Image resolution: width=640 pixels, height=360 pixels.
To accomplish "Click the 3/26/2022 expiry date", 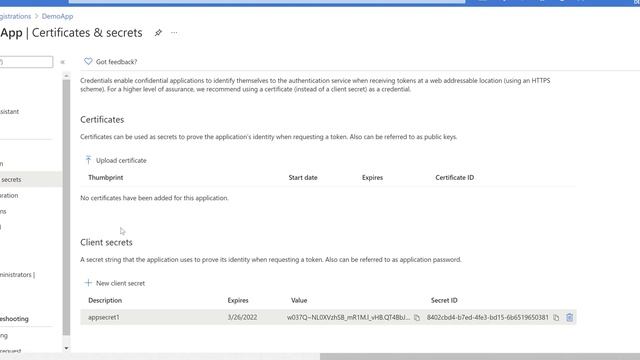I will click(242, 317).
